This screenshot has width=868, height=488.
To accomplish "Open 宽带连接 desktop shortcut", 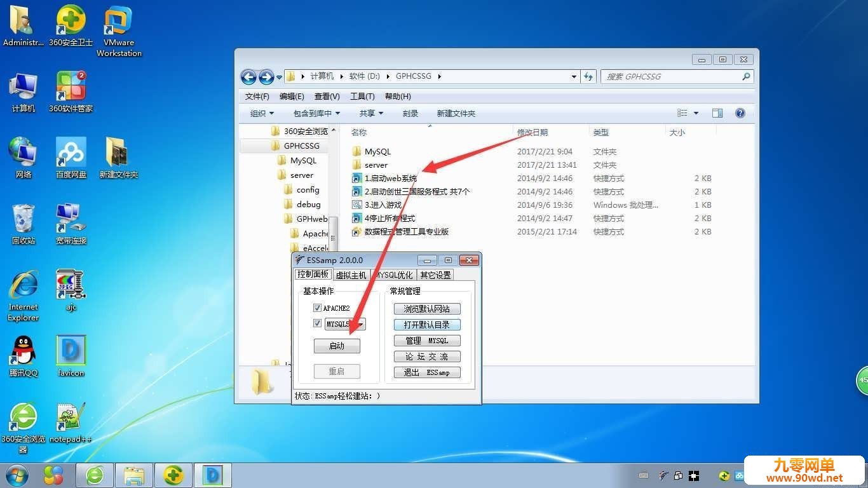I will (71, 224).
